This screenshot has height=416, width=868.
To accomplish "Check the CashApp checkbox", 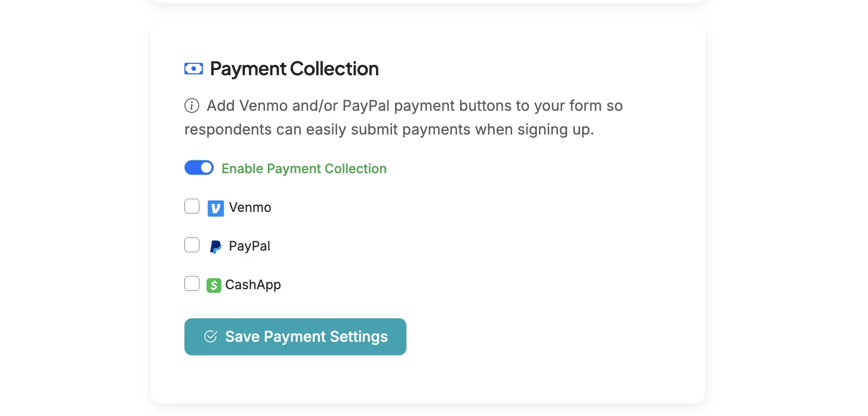I will [192, 283].
